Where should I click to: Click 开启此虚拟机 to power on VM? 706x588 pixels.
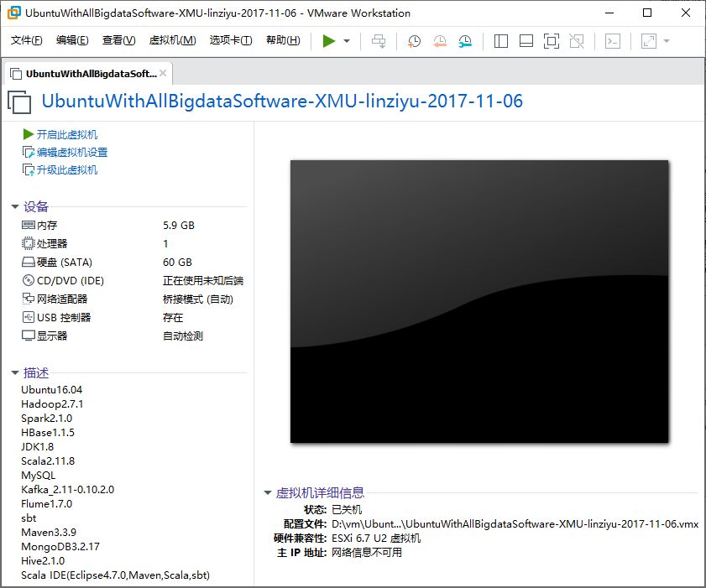[66, 134]
